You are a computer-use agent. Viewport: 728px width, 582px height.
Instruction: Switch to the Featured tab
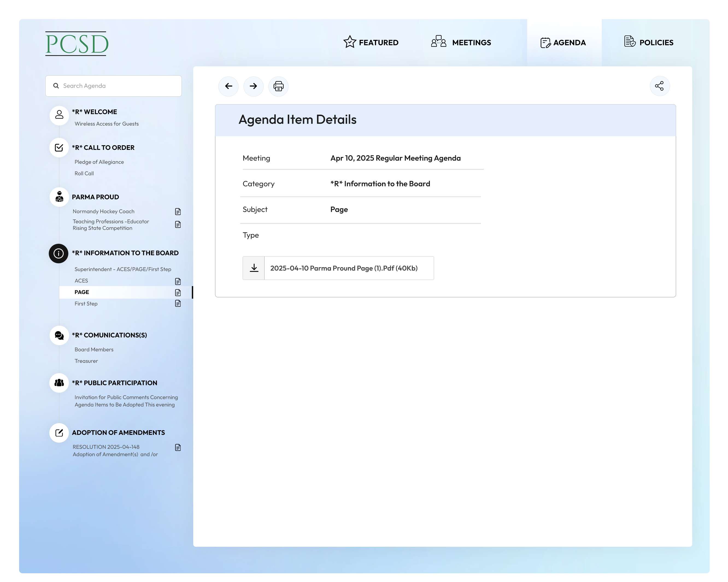tap(371, 43)
